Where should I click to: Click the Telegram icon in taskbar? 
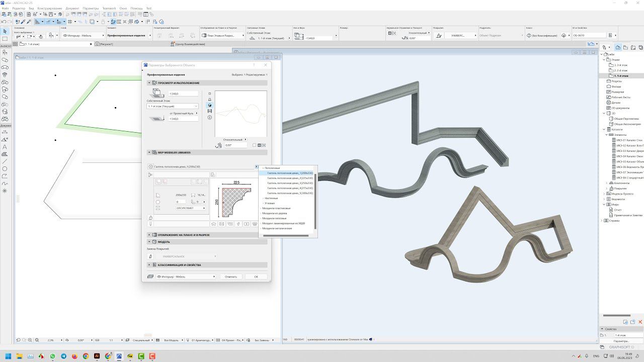(63, 356)
